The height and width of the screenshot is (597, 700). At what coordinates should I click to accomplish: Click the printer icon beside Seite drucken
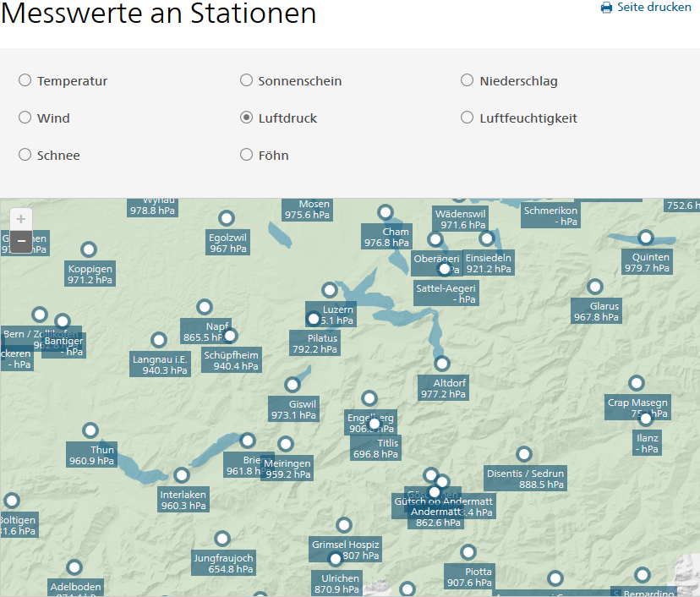pos(606,8)
